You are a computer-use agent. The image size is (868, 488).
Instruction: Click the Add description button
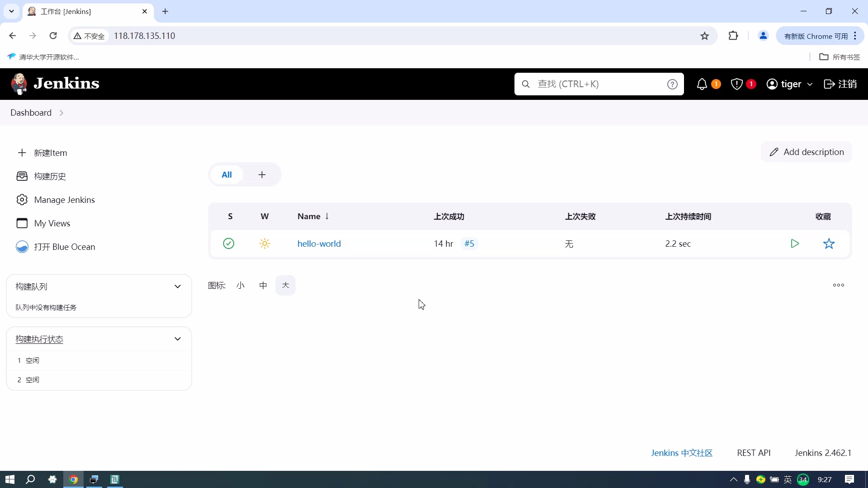(x=807, y=152)
